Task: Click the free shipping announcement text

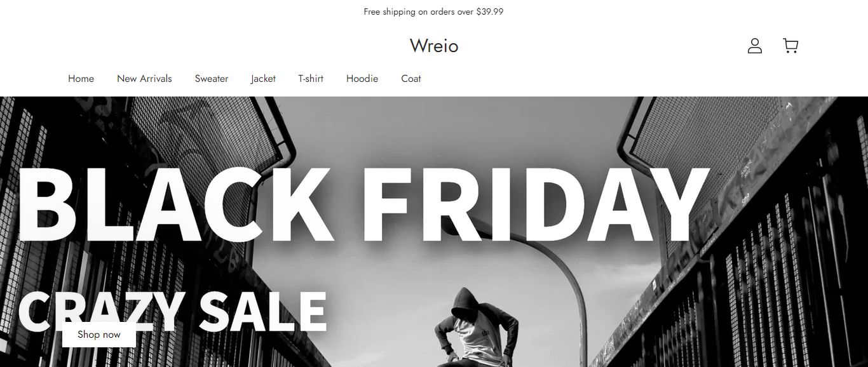Action: 434,11
